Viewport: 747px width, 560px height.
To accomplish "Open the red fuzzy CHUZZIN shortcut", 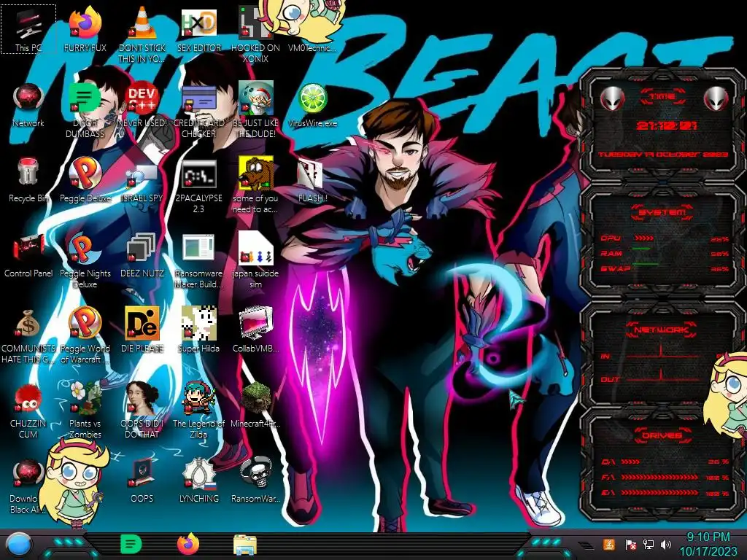I will 28,411.
